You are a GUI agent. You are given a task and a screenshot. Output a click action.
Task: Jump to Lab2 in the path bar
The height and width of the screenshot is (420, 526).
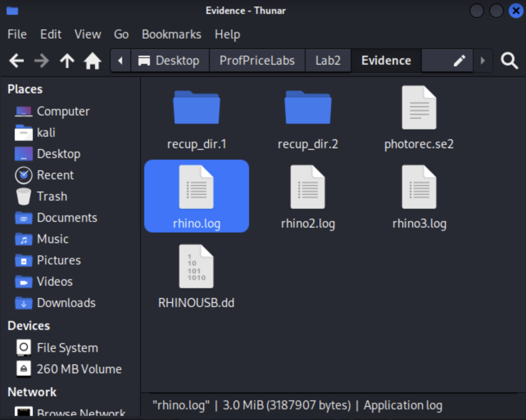(x=328, y=61)
